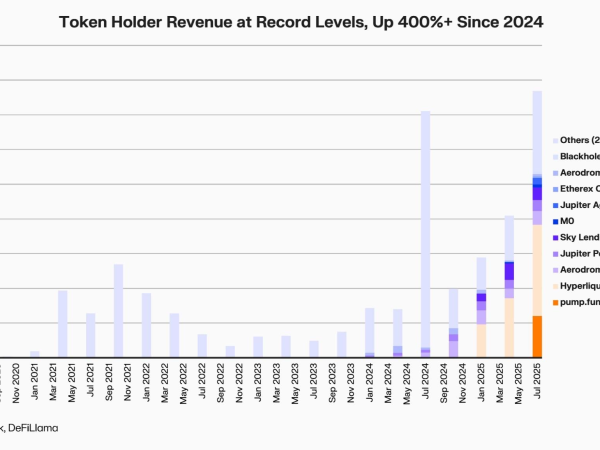This screenshot has height=450, width=600.
Task: Click the Blackhole legend swatch
Action: [556, 157]
